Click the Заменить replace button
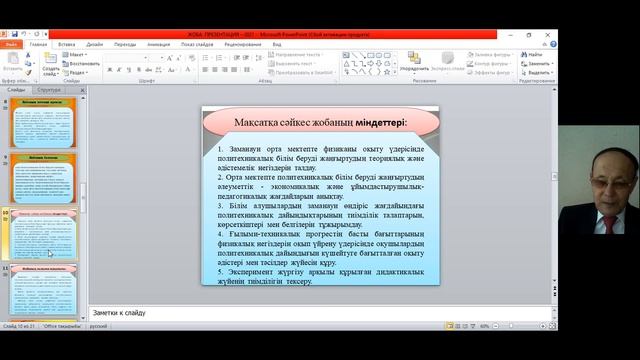 point(537,64)
